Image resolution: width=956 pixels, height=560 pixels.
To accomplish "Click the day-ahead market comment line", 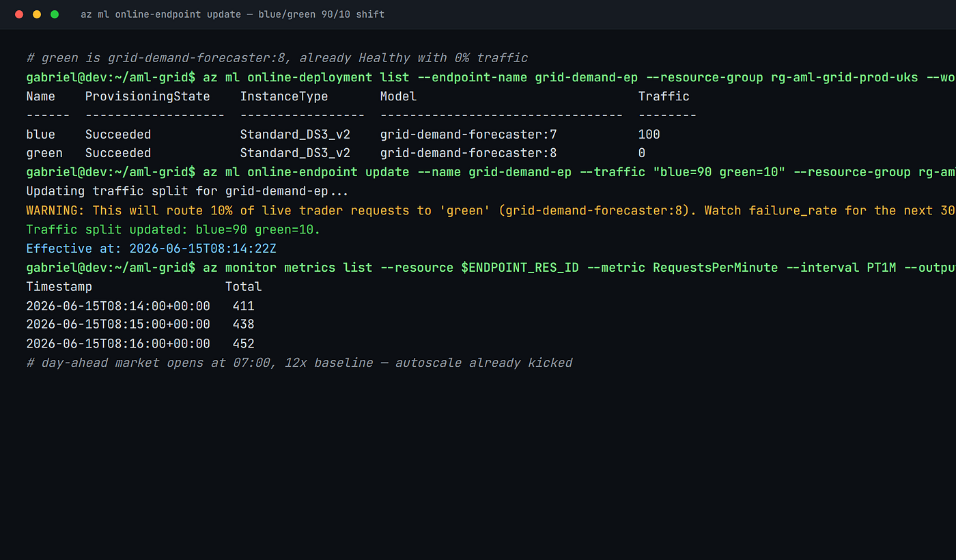I will (299, 363).
